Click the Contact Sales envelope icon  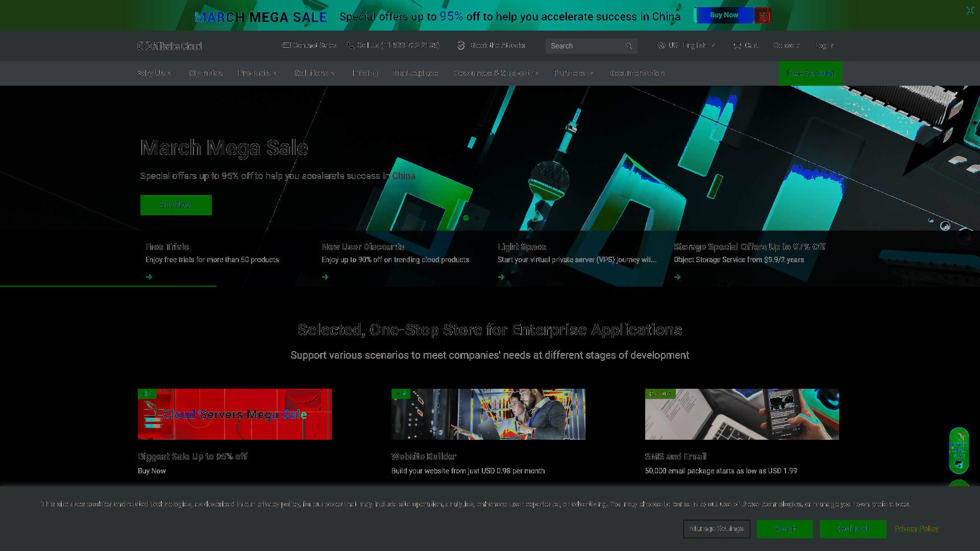286,45
